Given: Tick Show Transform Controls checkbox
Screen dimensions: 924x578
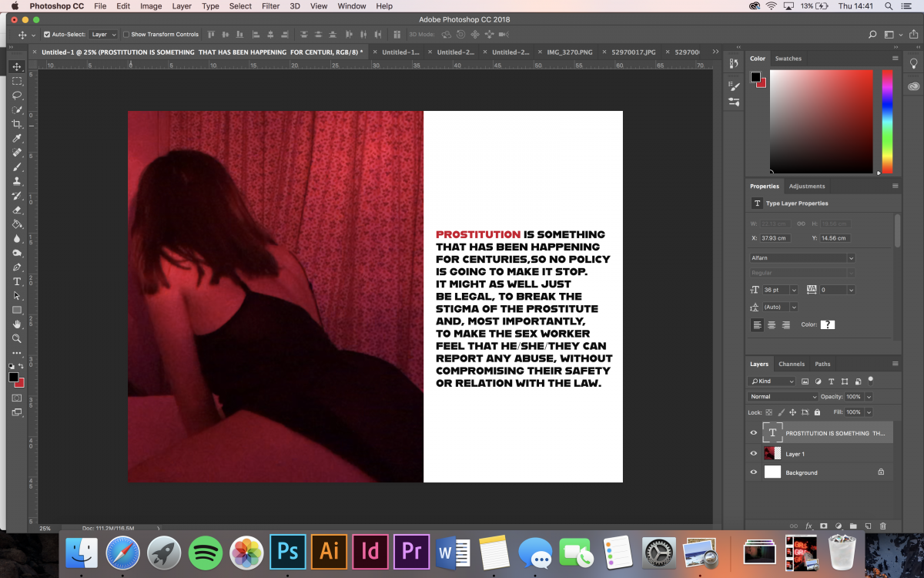Looking at the screenshot, I should pyautogui.click(x=126, y=35).
